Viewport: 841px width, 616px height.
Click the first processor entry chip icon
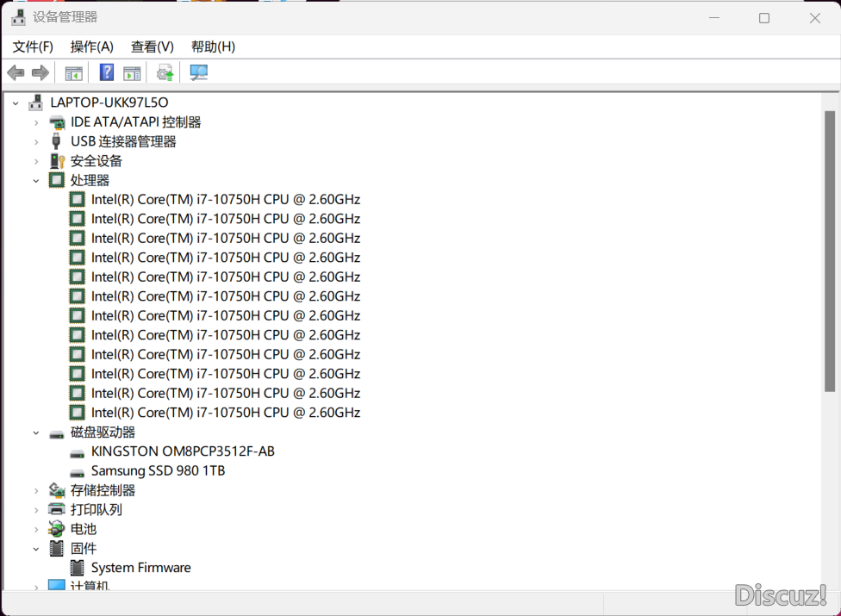pyautogui.click(x=78, y=199)
